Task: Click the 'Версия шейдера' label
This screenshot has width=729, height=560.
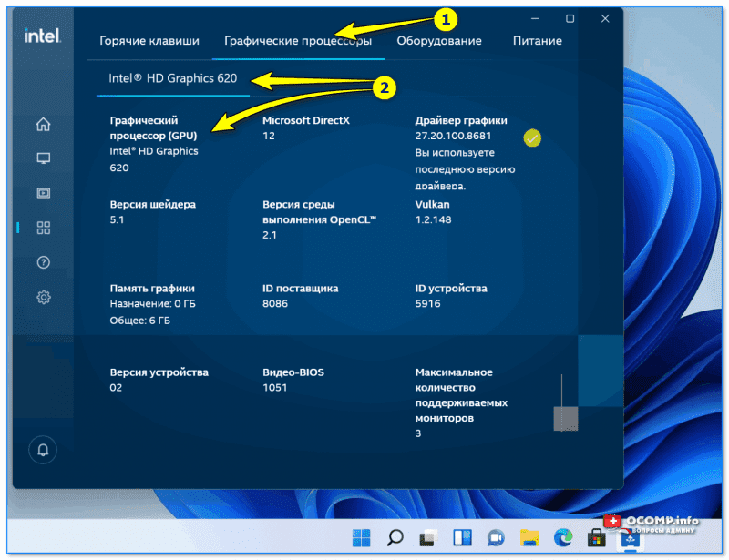Action: 153,205
